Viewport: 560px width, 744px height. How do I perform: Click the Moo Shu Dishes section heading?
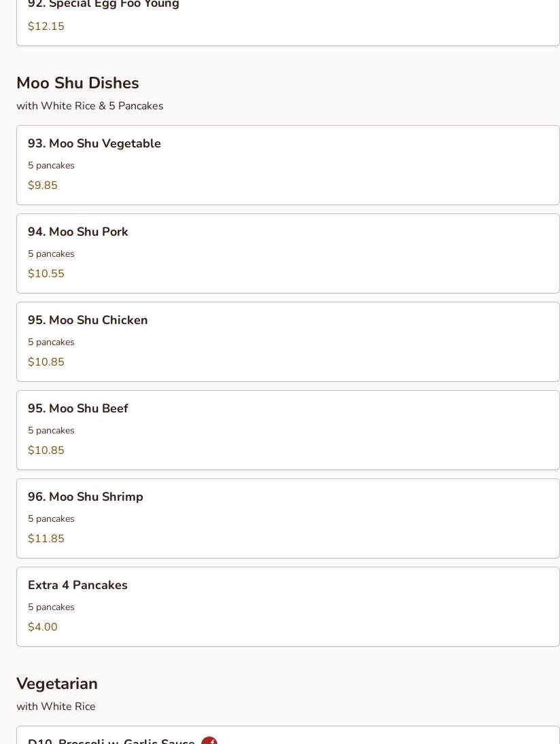77,83
